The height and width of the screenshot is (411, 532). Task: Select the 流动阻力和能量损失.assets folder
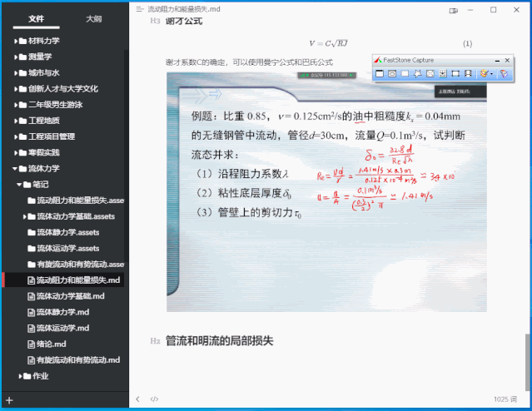[x=75, y=201]
